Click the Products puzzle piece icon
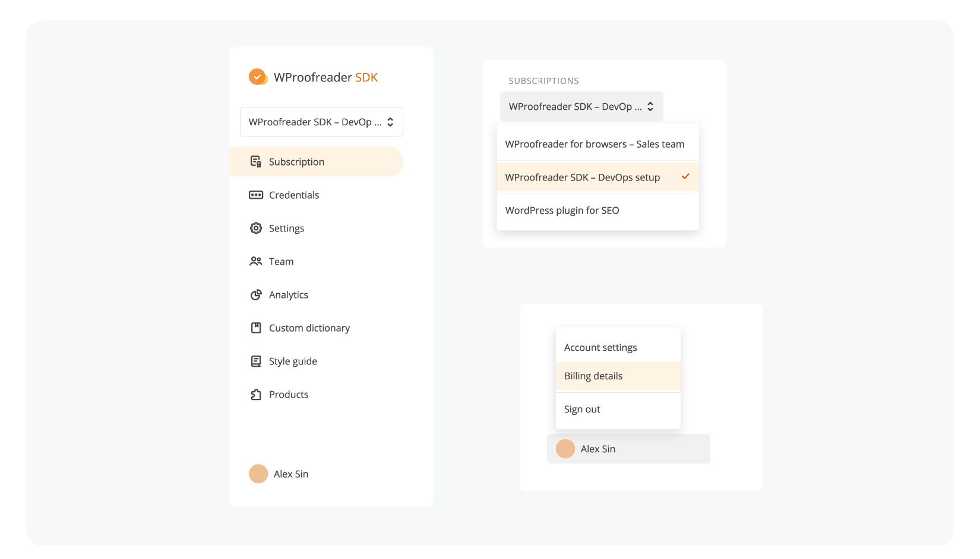 pos(256,394)
